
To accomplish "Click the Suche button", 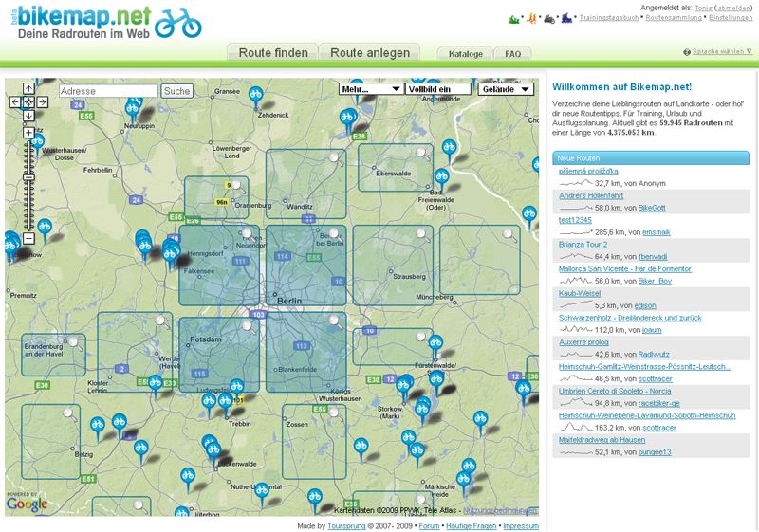I will pyautogui.click(x=176, y=91).
